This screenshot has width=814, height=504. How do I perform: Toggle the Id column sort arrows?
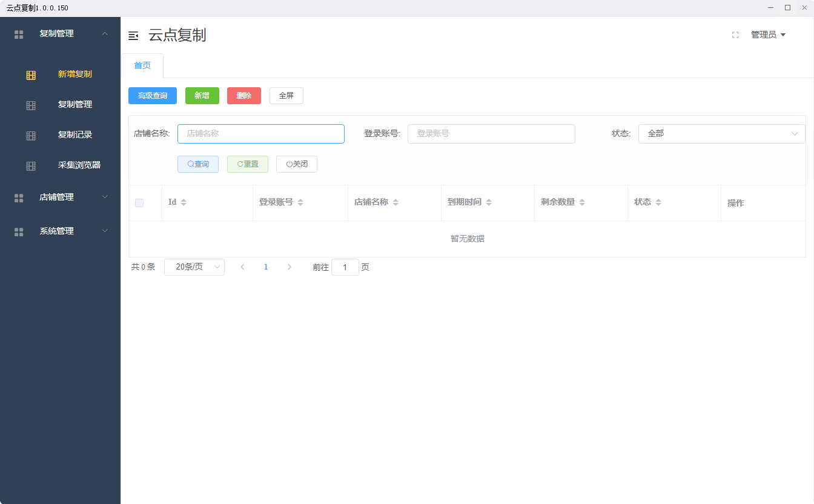tap(184, 202)
